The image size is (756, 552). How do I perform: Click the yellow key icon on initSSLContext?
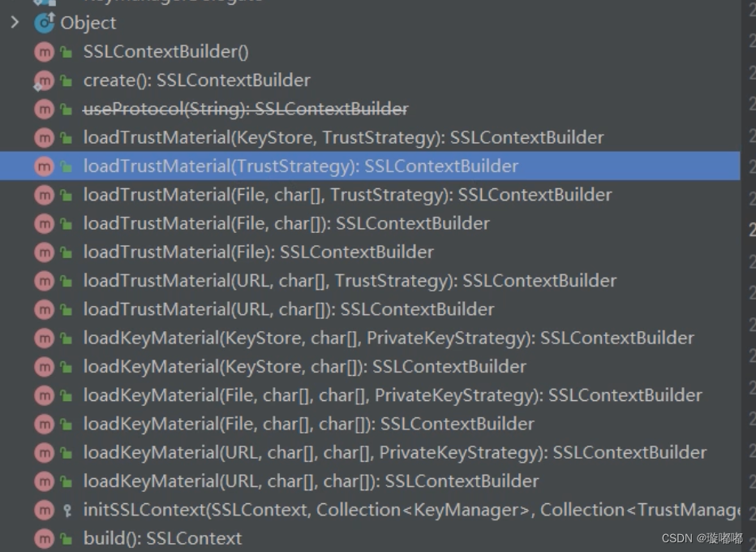point(65,510)
